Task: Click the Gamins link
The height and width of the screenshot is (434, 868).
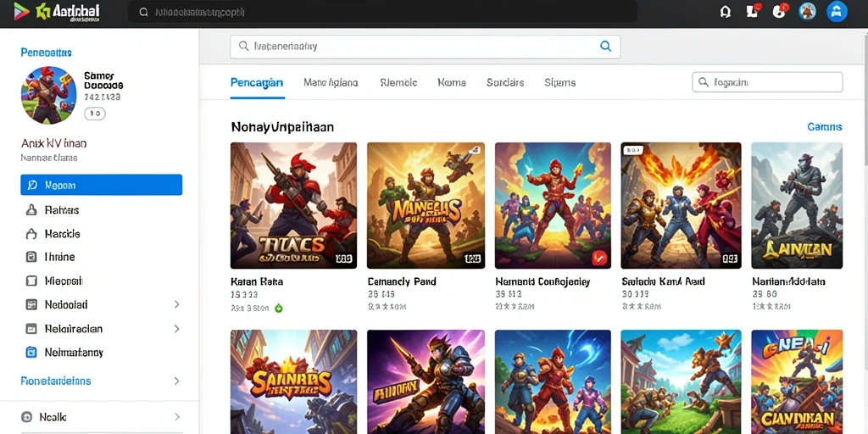Action: click(824, 127)
